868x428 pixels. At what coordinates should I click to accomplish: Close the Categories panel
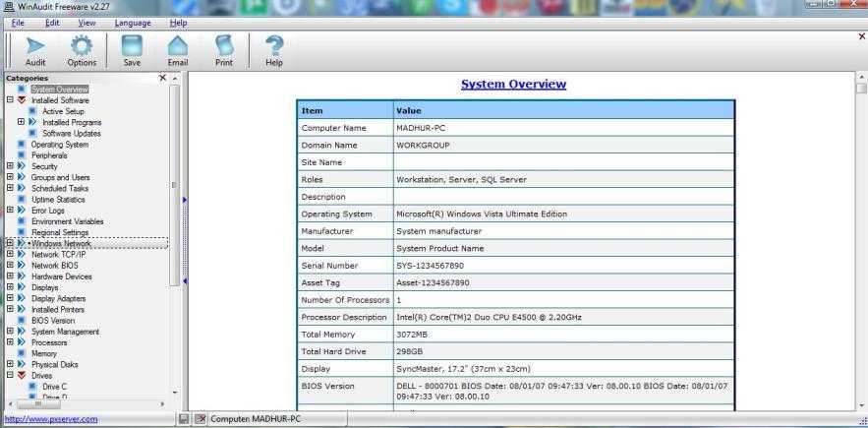click(x=162, y=78)
